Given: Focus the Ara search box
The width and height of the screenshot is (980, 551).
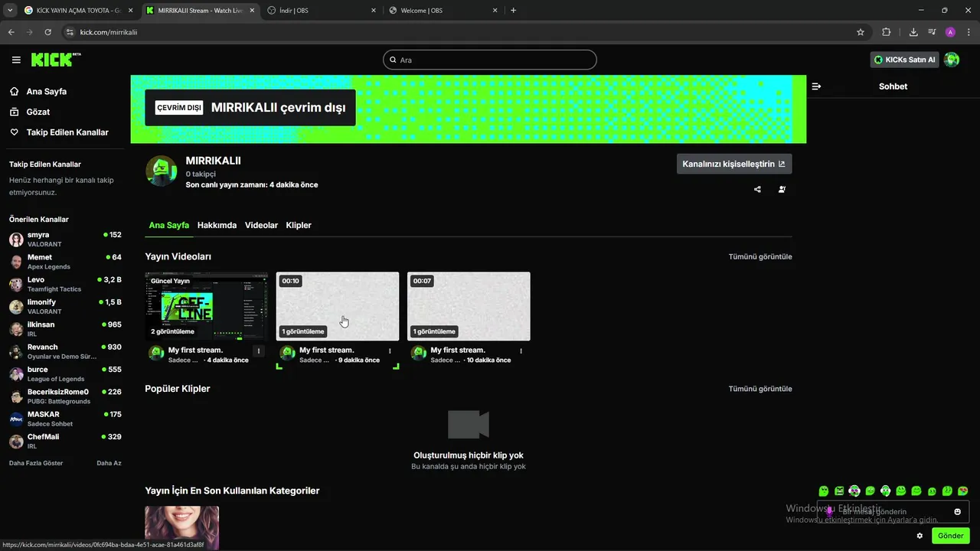Looking at the screenshot, I should (x=490, y=60).
